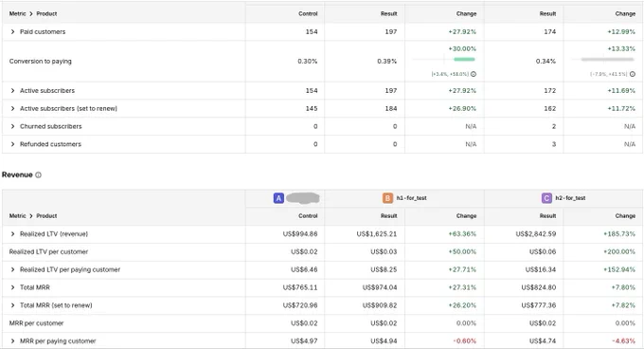
Task: Click the green confidence bar for +30.00%
Action: click(x=464, y=60)
